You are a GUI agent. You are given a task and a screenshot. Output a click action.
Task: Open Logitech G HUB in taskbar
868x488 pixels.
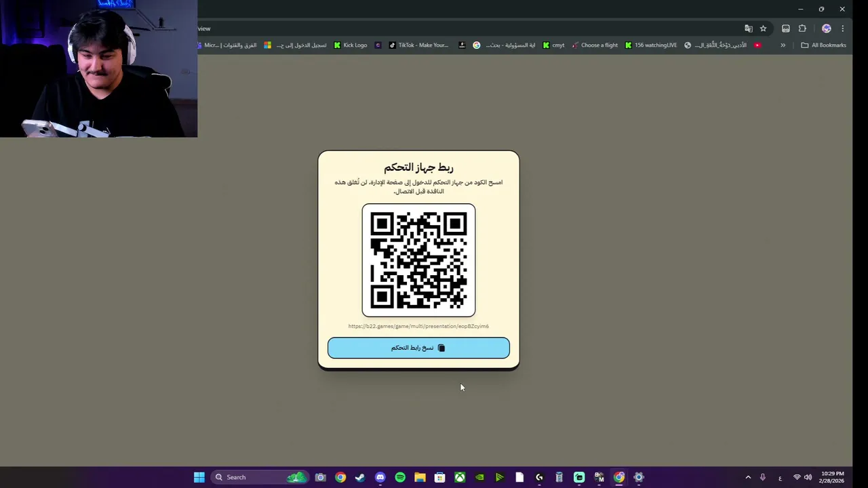pos(539,477)
